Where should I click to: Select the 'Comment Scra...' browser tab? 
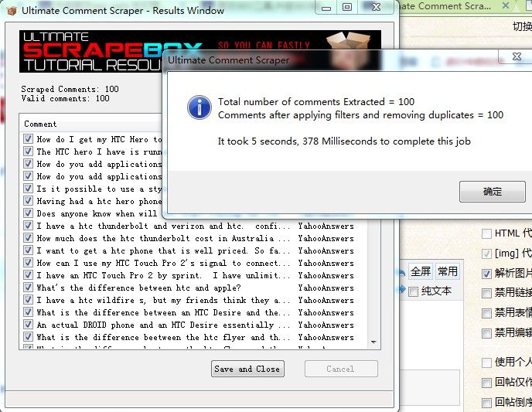(x=448, y=6)
